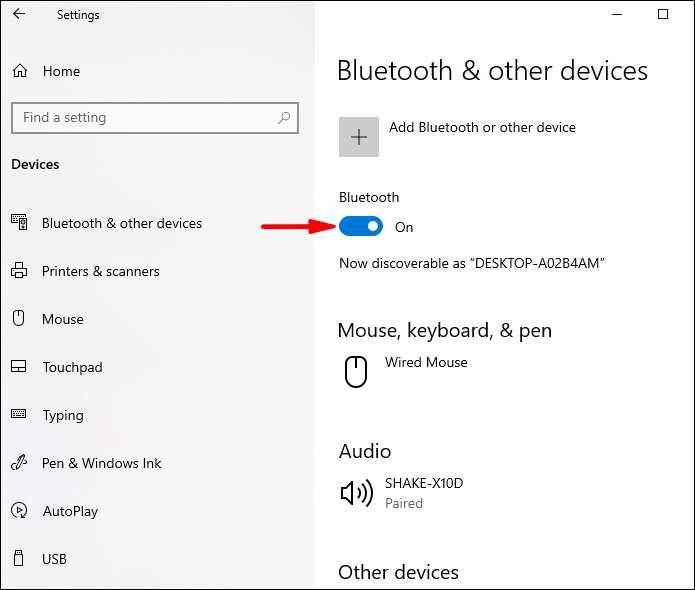
Task: Click the Pen & Windows Ink icon
Action: [19, 463]
